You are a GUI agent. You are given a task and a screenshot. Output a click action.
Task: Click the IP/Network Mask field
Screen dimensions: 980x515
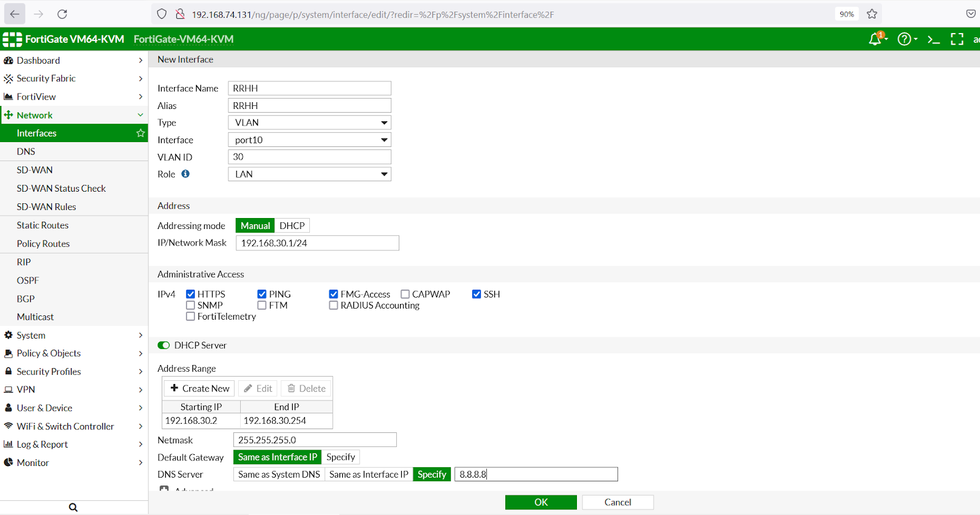pyautogui.click(x=317, y=243)
